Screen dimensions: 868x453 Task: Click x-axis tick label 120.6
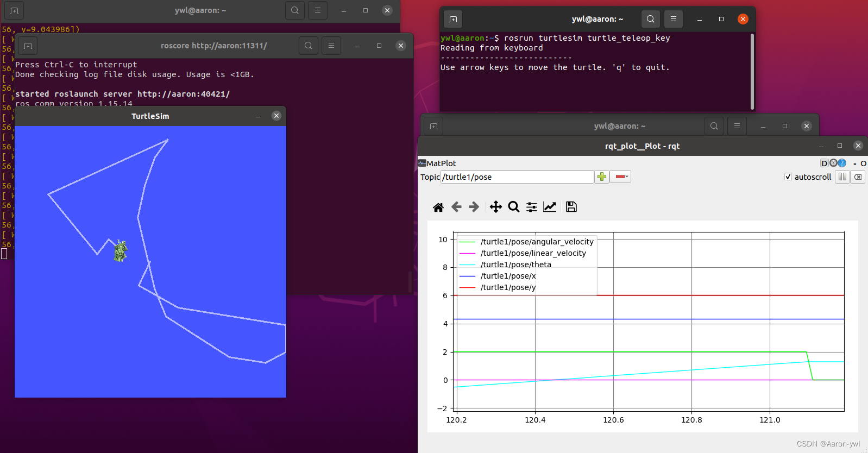coord(613,420)
